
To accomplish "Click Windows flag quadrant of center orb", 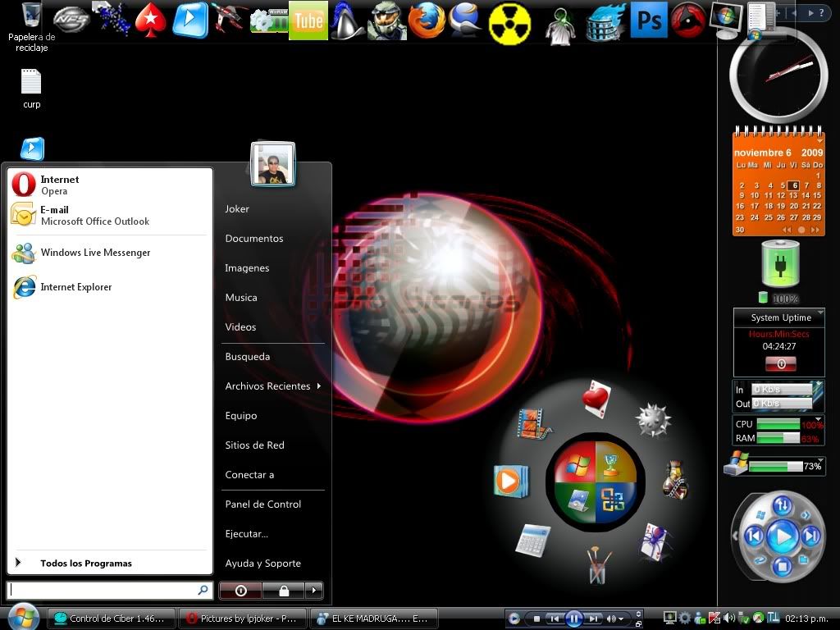I will tap(575, 462).
